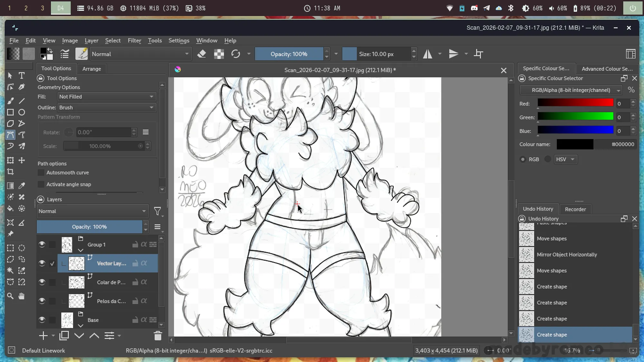Screen dimensions: 644x362
Task: Enable Activate angle snap checkbox
Action: (41, 185)
